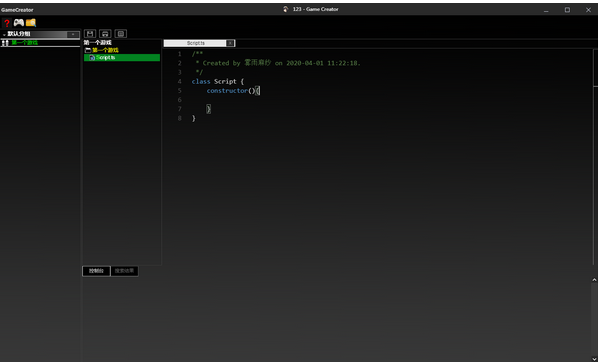Click the 'class Script {' line
This screenshot has width=598, height=362.
pyautogui.click(x=218, y=81)
